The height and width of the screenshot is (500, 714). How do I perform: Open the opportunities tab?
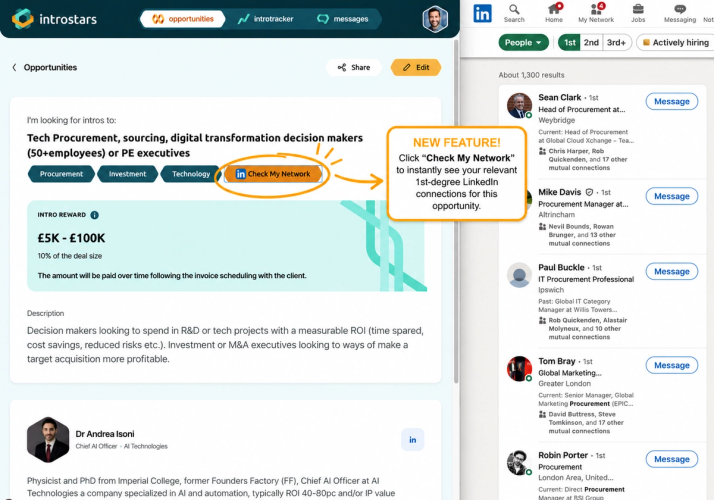point(183,19)
